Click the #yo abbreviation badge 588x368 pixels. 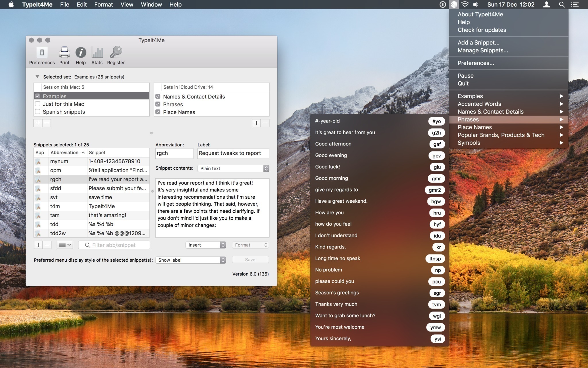tap(436, 121)
